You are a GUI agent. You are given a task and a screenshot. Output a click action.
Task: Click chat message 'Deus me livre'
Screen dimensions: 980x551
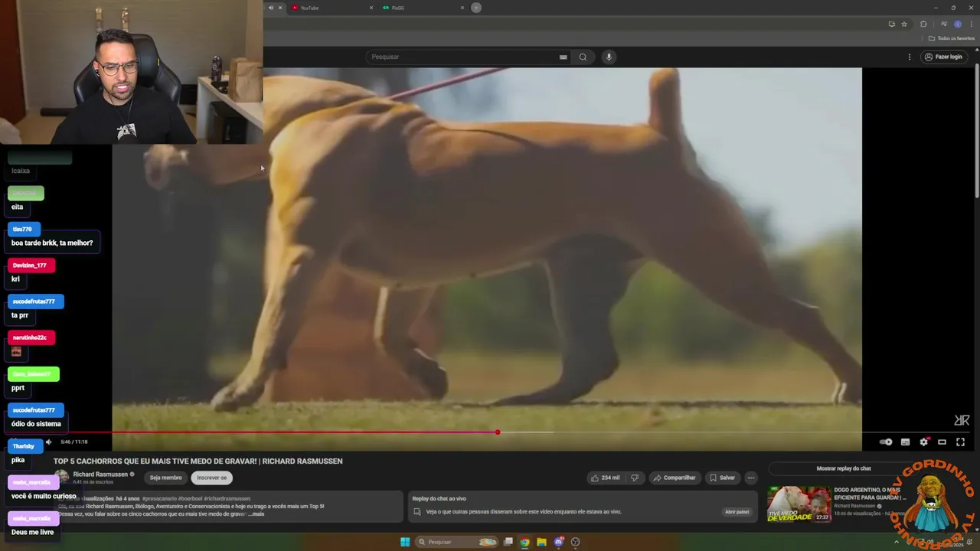[x=32, y=532]
